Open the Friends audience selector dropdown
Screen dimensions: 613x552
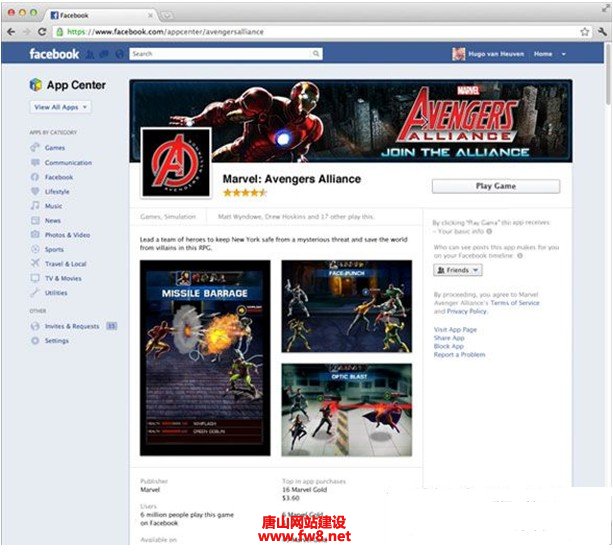(458, 270)
